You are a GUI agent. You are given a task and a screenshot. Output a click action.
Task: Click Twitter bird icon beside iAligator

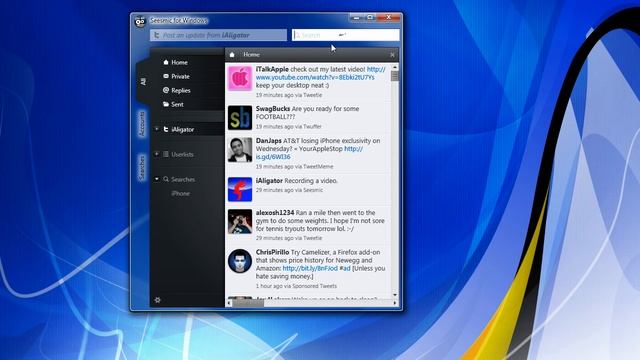[166, 129]
